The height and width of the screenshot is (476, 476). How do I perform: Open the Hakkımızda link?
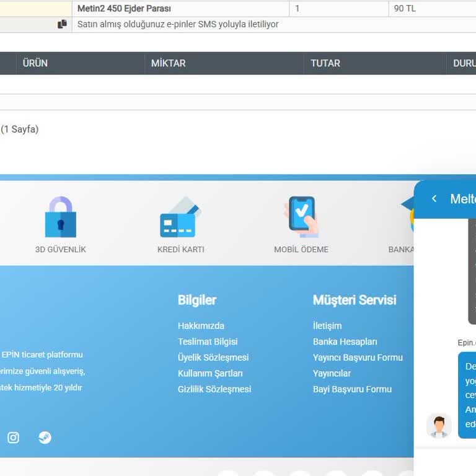click(201, 326)
